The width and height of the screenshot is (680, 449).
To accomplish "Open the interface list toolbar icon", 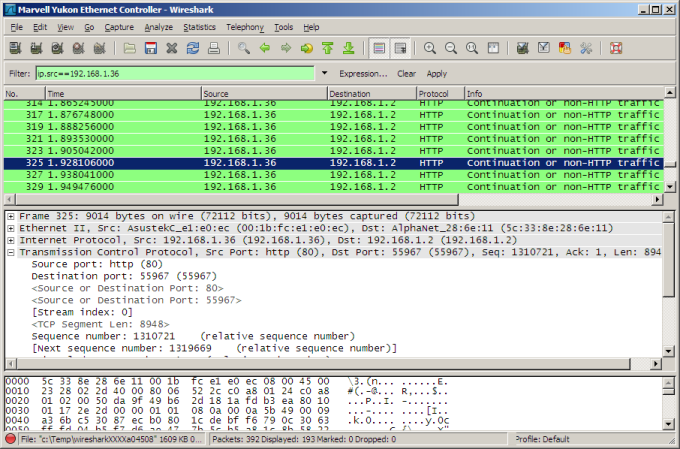I will pyautogui.click(x=15, y=48).
